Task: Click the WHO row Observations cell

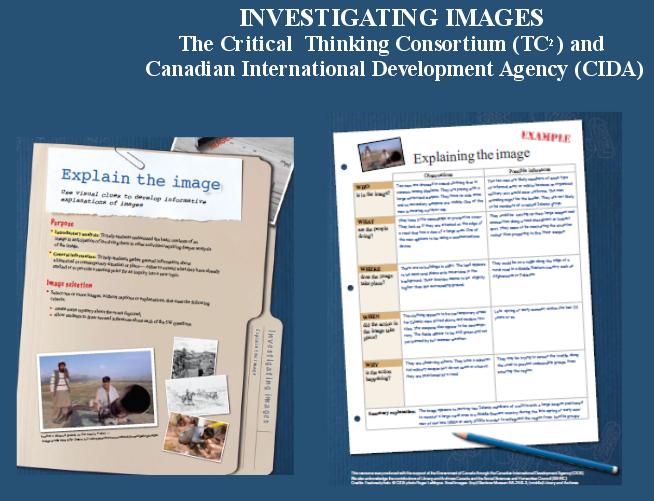Action: click(x=440, y=196)
